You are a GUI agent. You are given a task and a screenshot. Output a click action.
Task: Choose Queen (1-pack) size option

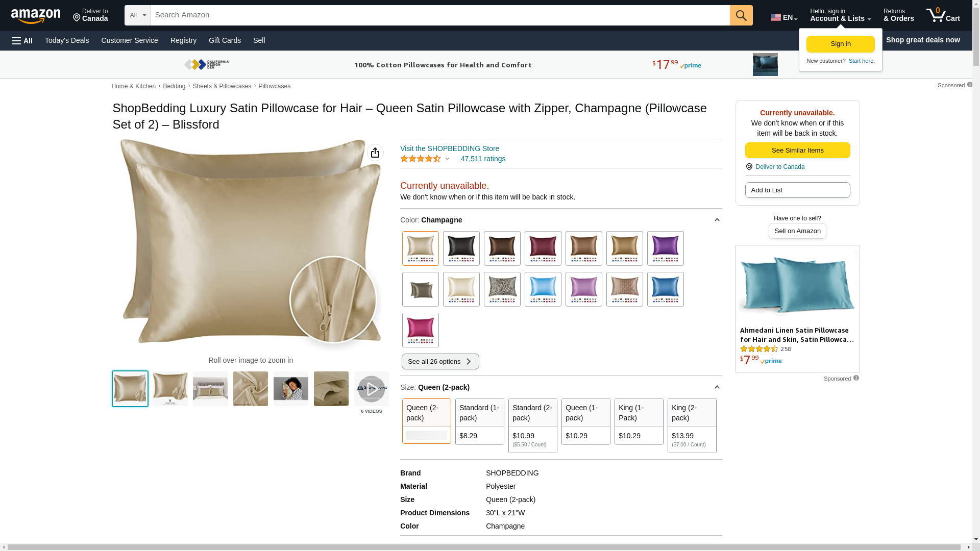click(x=585, y=421)
